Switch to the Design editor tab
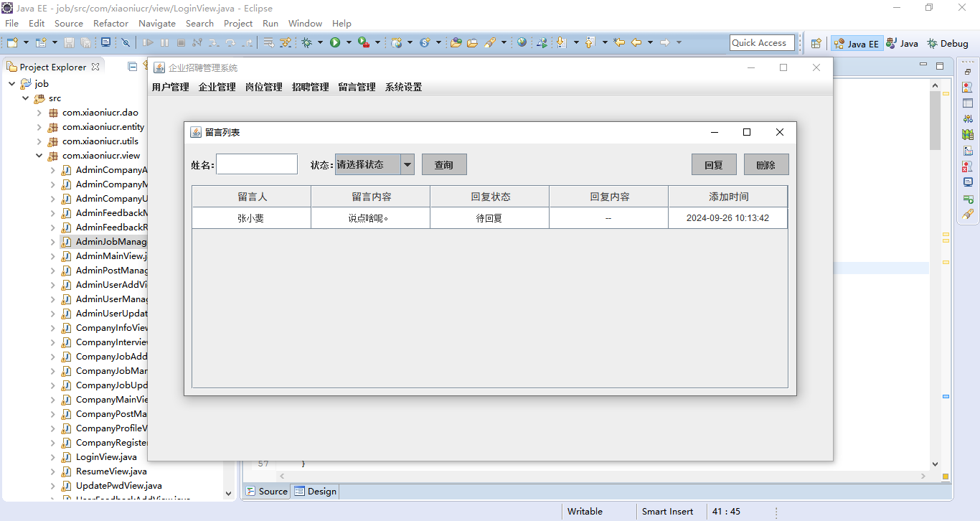 pos(315,492)
